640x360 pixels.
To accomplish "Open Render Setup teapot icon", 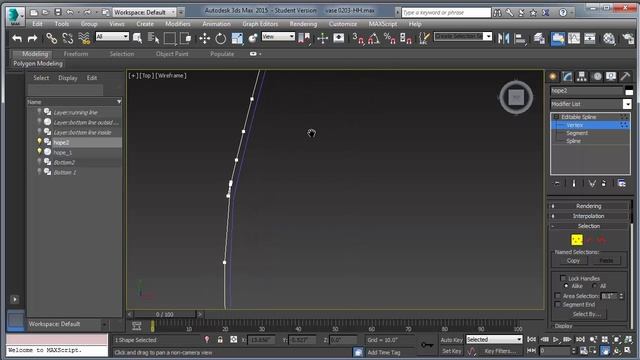I will [x=628, y=38].
